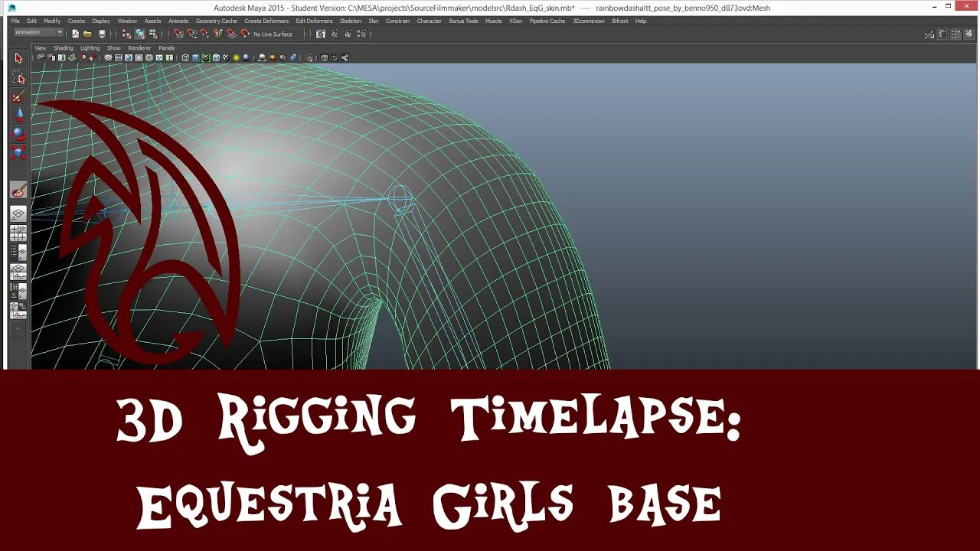Open the Help menu

point(641,21)
